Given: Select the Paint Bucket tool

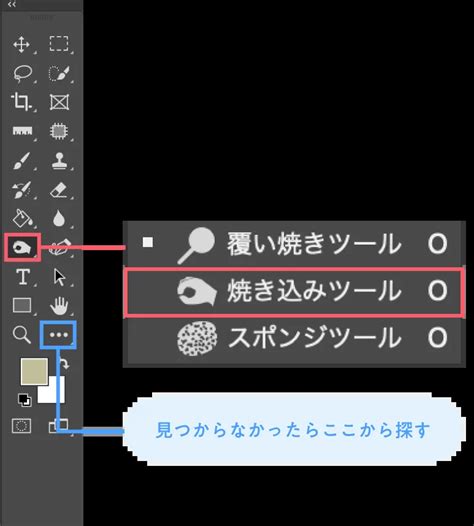Looking at the screenshot, I should [22, 218].
